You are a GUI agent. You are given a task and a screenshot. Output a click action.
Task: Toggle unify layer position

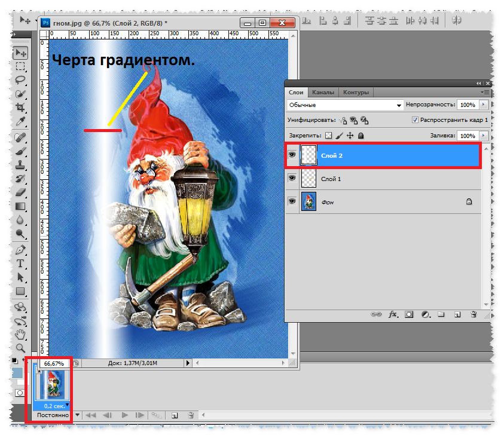(343, 120)
